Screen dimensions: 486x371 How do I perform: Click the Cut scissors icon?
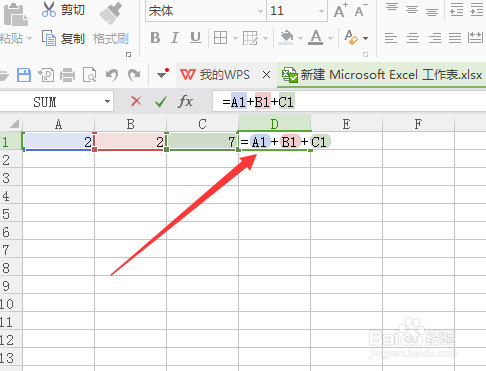coord(49,9)
